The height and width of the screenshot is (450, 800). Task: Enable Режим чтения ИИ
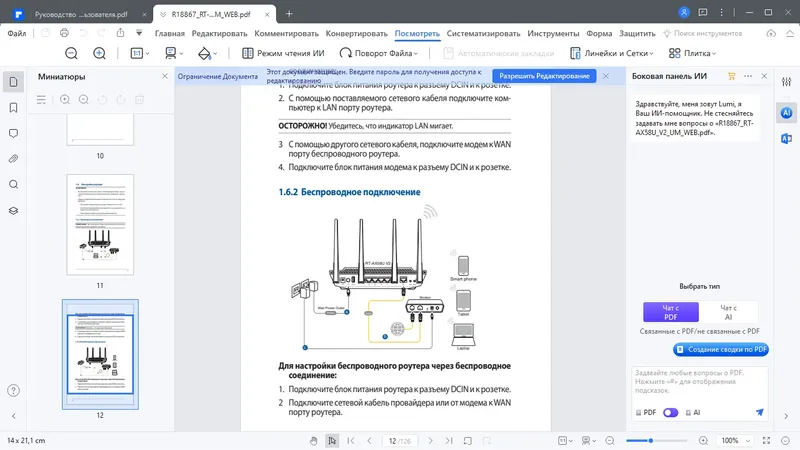tap(283, 53)
